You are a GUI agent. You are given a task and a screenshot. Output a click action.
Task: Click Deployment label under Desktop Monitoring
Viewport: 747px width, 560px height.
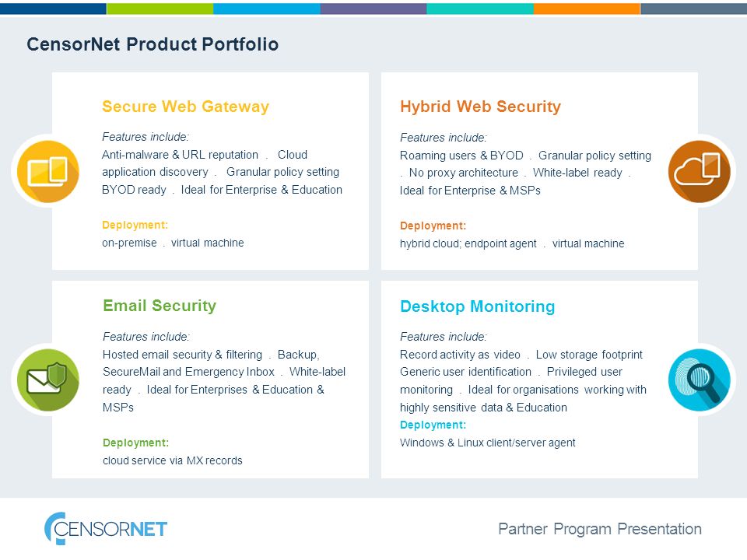433,425
